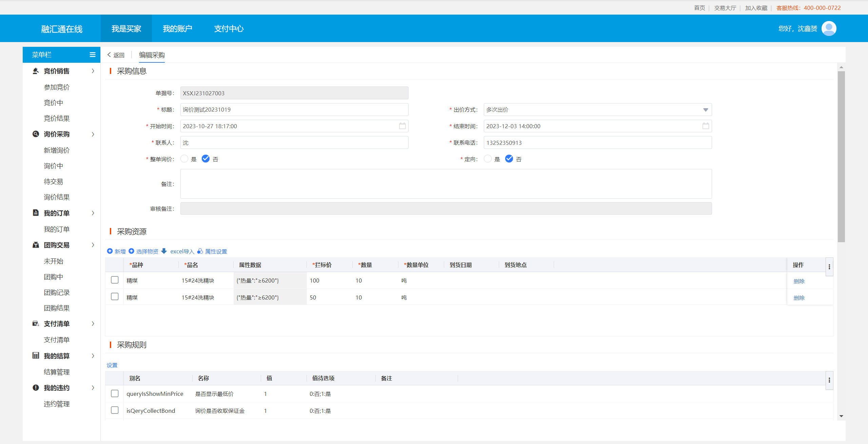This screenshot has height=444, width=868.
Task: Open the 我是买家 top tab
Action: coord(126,28)
